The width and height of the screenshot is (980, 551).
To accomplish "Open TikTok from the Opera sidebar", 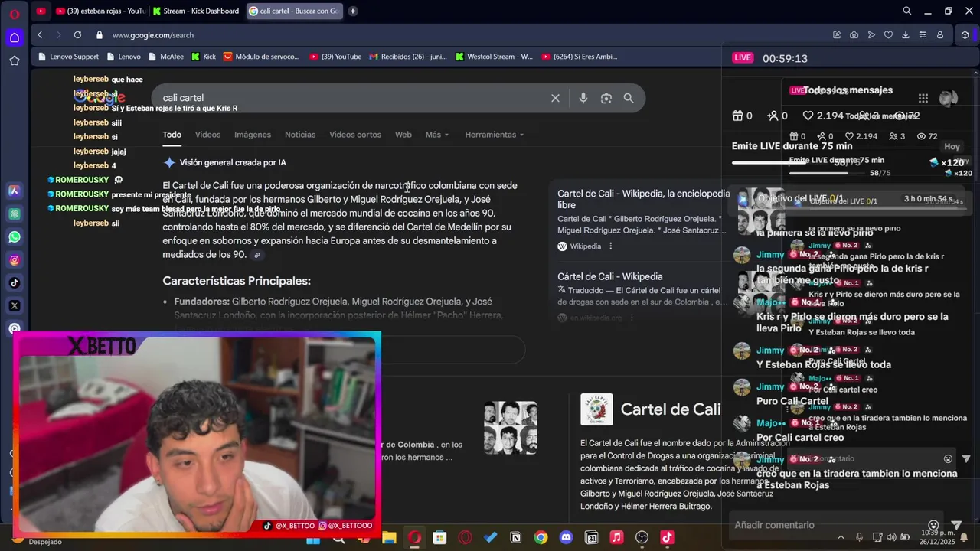I will (x=15, y=283).
